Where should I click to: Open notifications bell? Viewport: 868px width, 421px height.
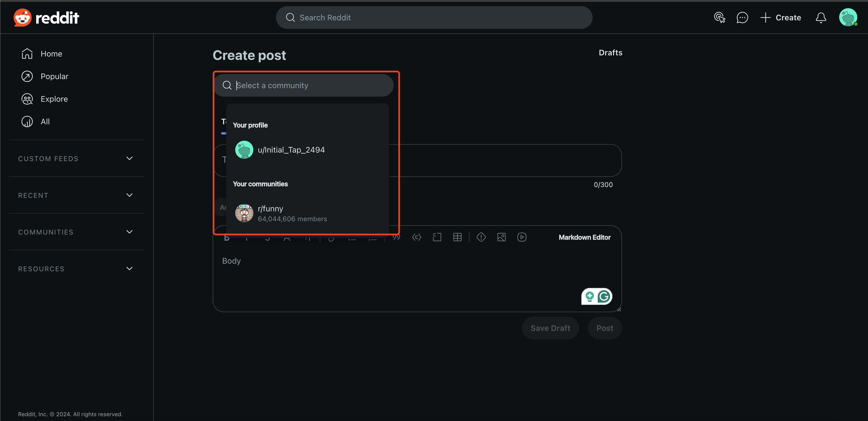(x=821, y=18)
